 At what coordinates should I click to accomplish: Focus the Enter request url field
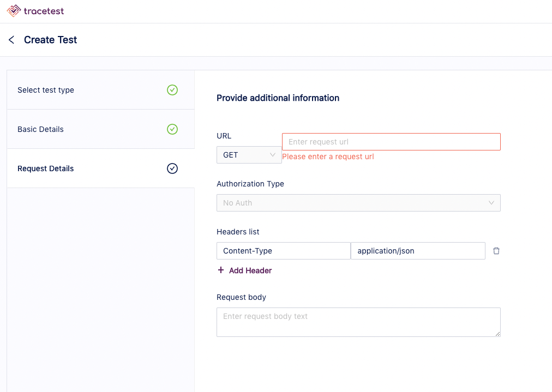(x=391, y=142)
